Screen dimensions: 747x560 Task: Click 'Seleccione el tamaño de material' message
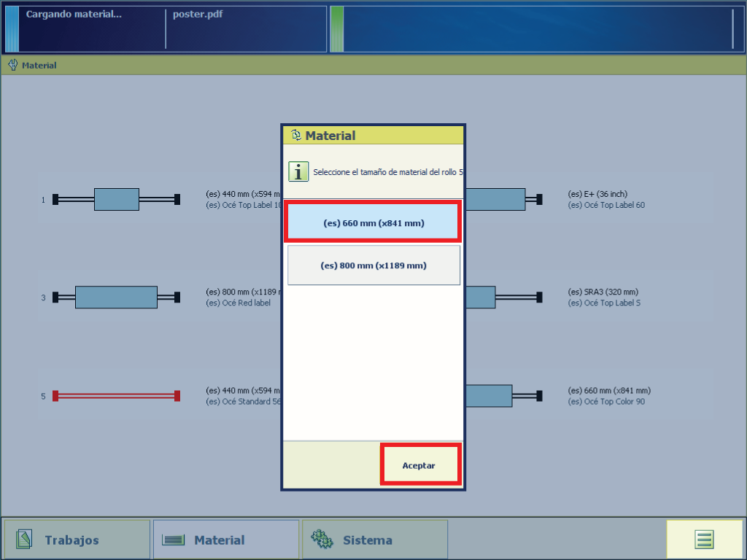tap(388, 172)
